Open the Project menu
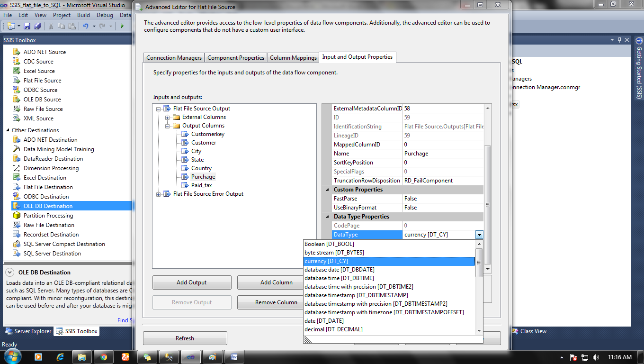 click(62, 15)
